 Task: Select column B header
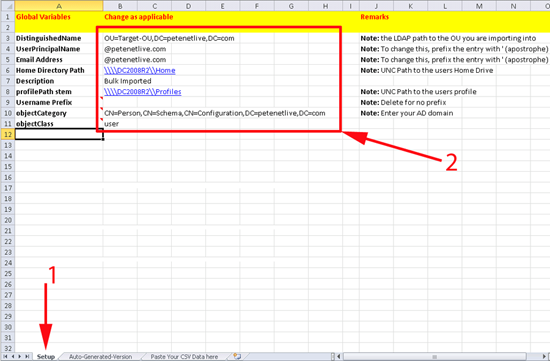[120, 6]
